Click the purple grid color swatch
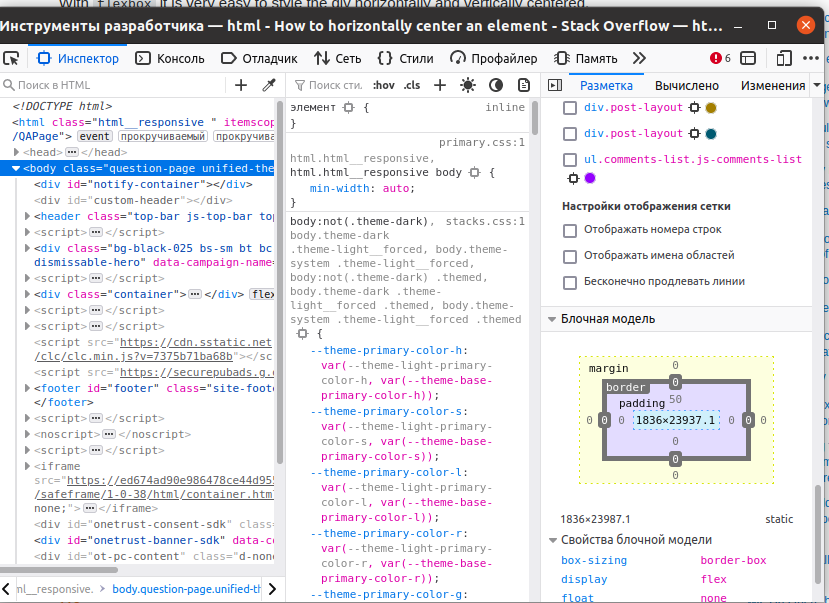Viewport: 829px width, 603px height. [x=590, y=179]
